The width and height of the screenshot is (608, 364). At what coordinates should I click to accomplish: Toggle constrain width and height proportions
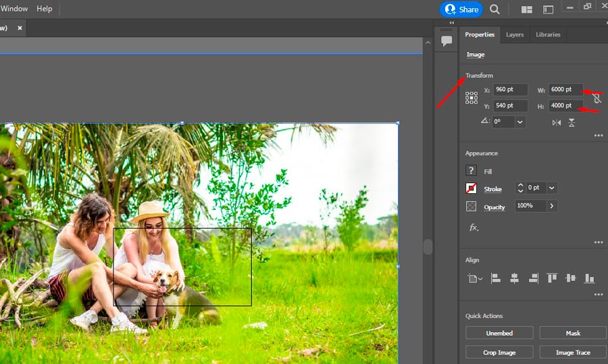click(597, 98)
